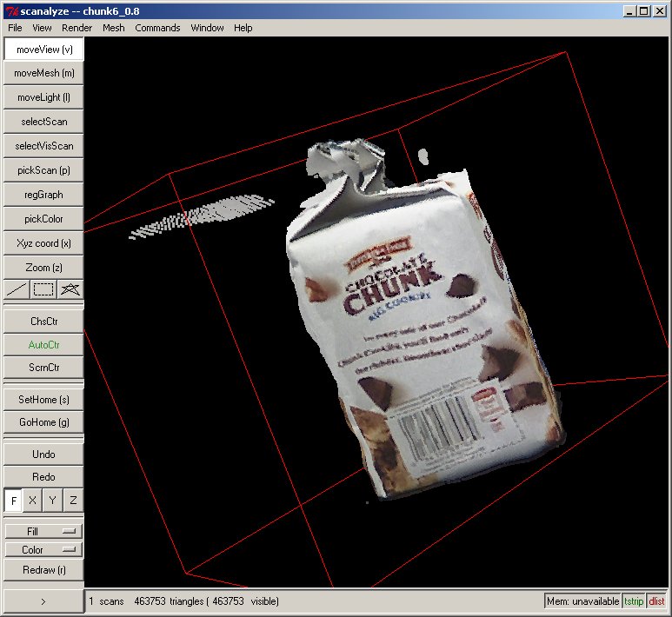
Task: Select the dashed rectangle selection tool
Action: (x=43, y=289)
